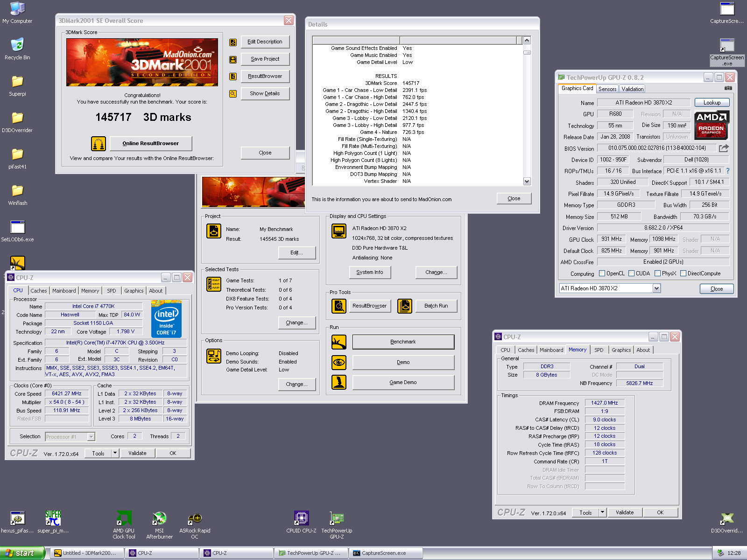Viewport: 747px width, 560px height.
Task: Click Change button under Options
Action: pos(297,385)
